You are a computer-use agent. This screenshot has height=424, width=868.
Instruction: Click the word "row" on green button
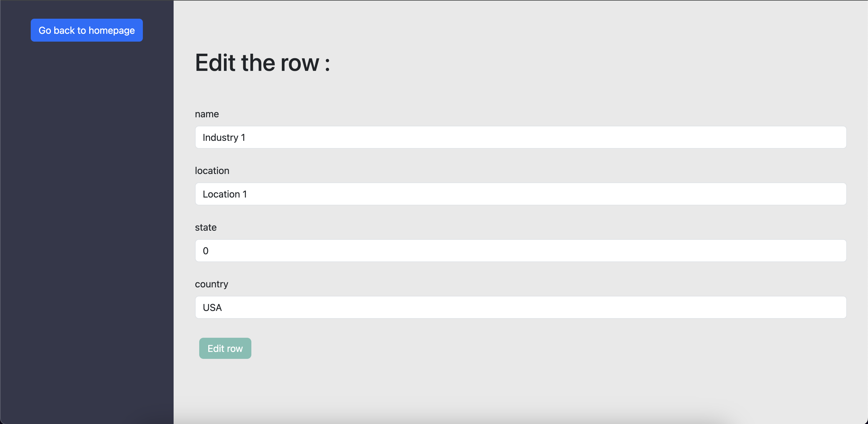234,349
